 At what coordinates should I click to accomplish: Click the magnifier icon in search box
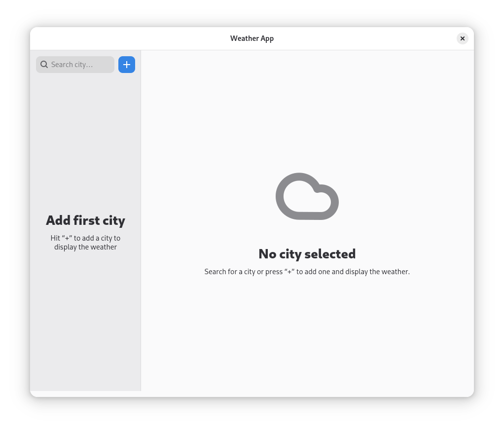(44, 65)
